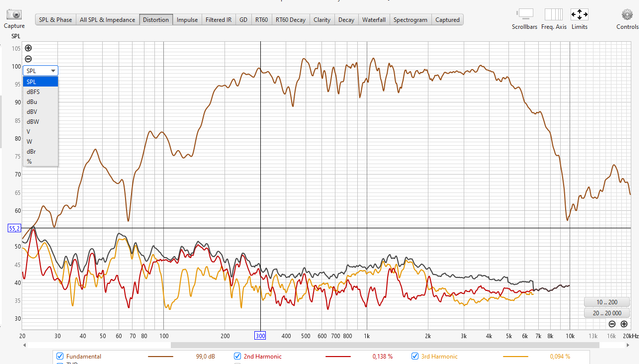Open the Impulse tab
Viewport: 639px width, 364px height.
click(x=187, y=20)
